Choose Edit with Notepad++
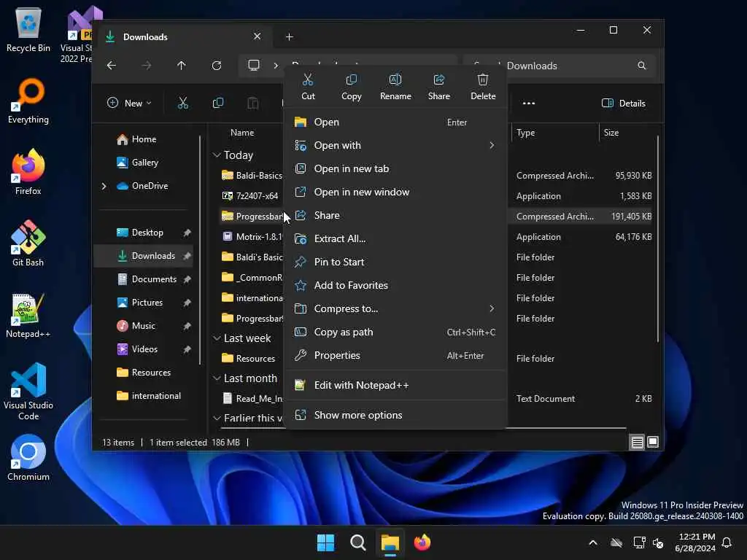 395,385
